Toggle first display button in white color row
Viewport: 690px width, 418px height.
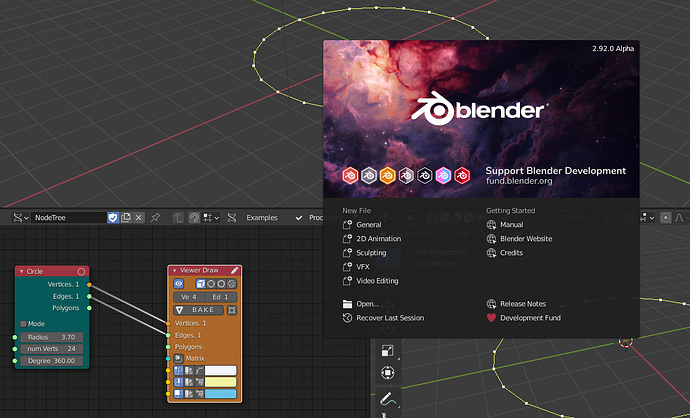pyautogui.click(x=178, y=370)
